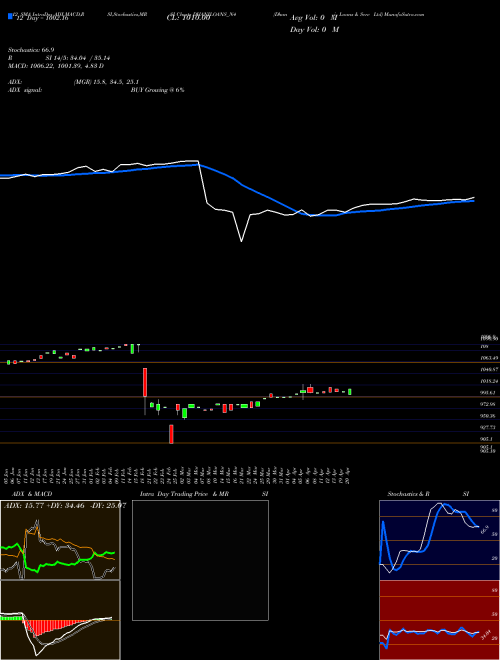Click the latest green candle on the right
The height and width of the screenshot is (660, 500).
349,392
